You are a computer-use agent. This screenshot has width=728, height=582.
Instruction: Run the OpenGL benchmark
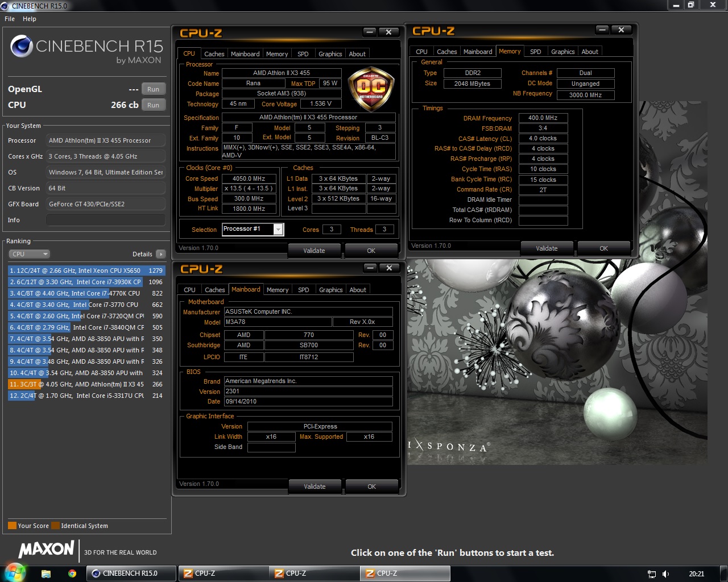[153, 89]
